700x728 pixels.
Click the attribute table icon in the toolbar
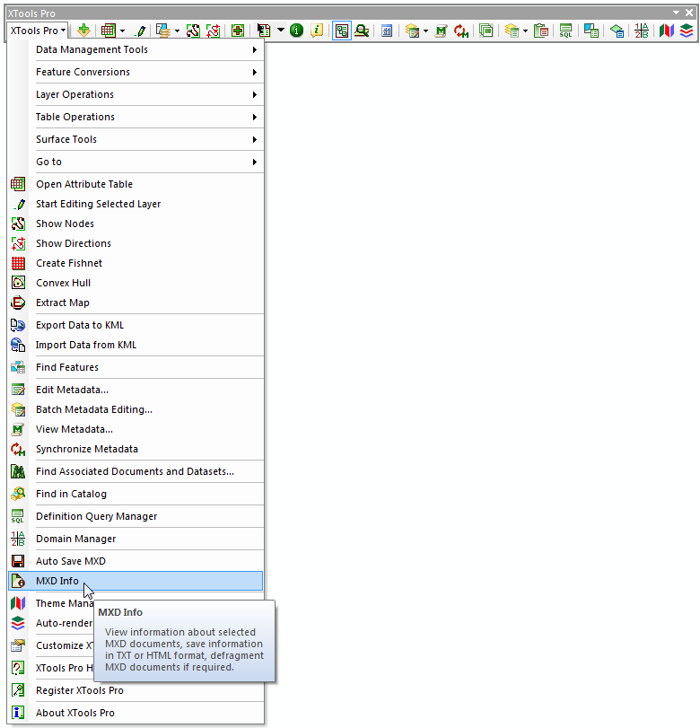pyautogui.click(x=109, y=31)
